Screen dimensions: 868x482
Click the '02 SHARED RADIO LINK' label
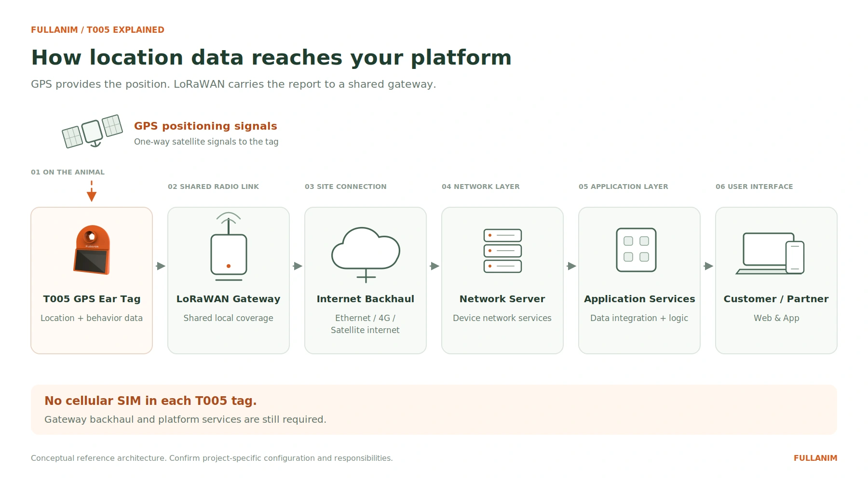(x=213, y=187)
